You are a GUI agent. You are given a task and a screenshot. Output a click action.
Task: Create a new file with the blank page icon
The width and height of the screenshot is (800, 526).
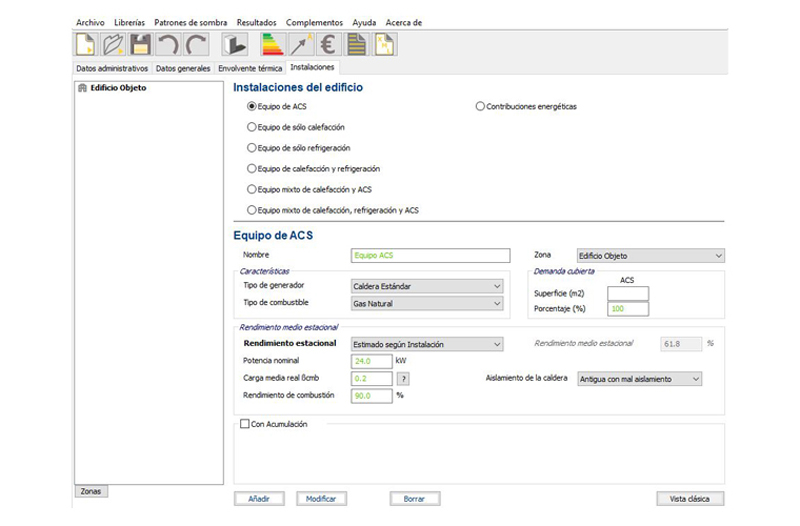tap(85, 44)
